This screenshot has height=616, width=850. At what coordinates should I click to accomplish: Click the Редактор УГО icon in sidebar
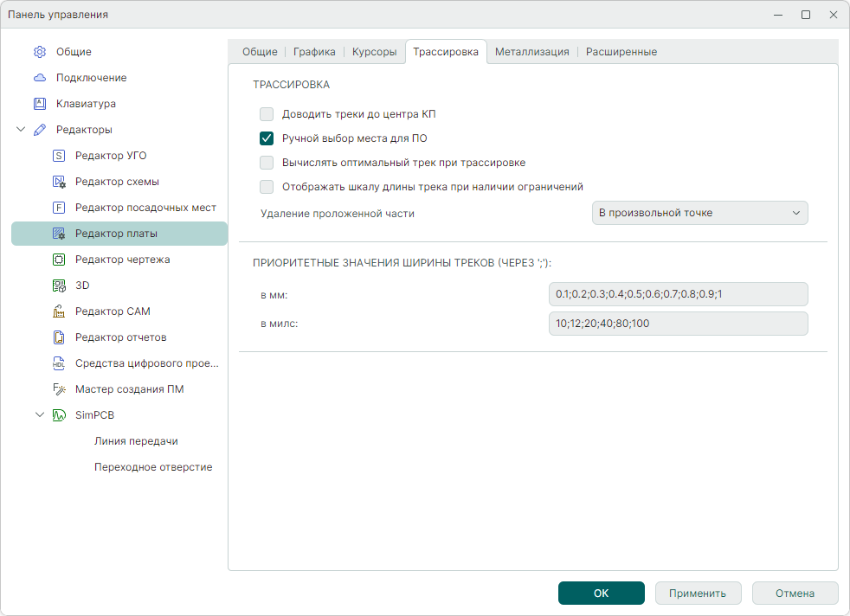tap(59, 156)
